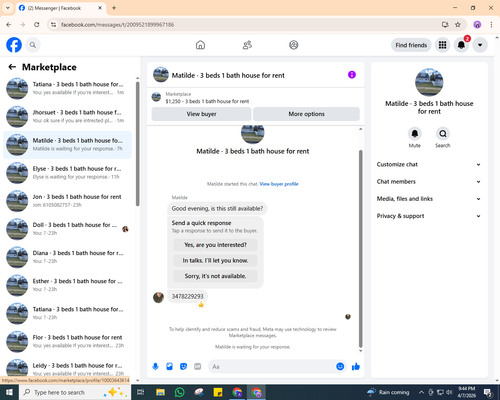Select the Messenger | Facebook browser tab
The width and height of the screenshot is (500, 400).
point(61,8)
